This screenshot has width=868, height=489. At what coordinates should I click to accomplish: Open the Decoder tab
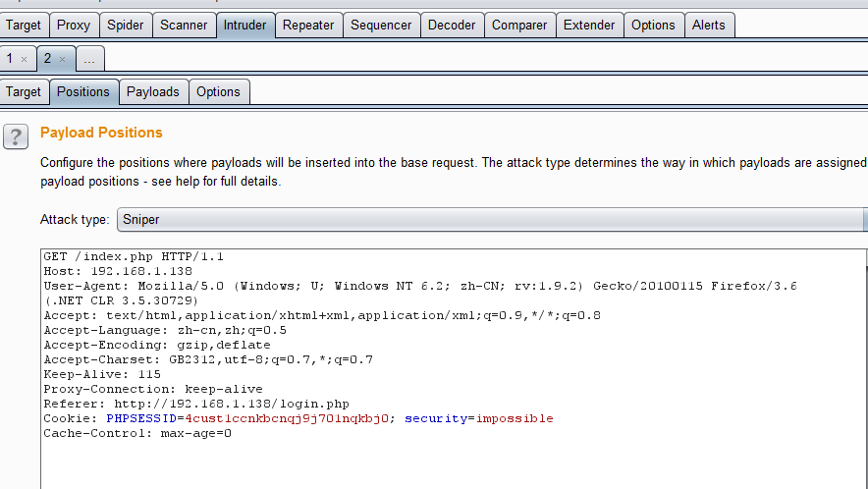(x=452, y=26)
